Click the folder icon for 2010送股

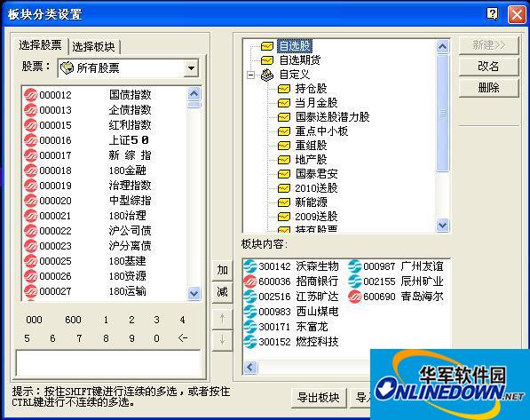284,188
